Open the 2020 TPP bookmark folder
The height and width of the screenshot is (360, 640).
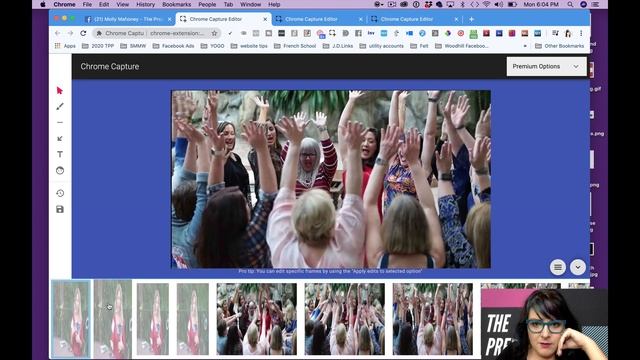pos(98,46)
